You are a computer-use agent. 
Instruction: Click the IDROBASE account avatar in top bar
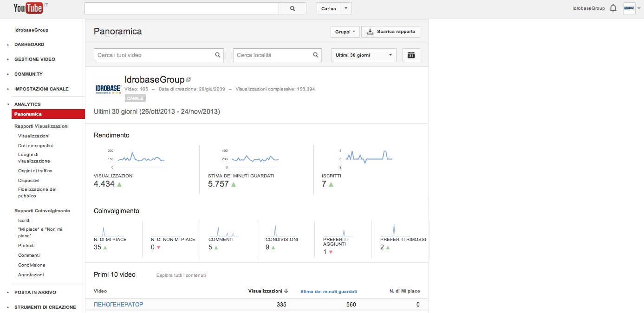point(629,8)
